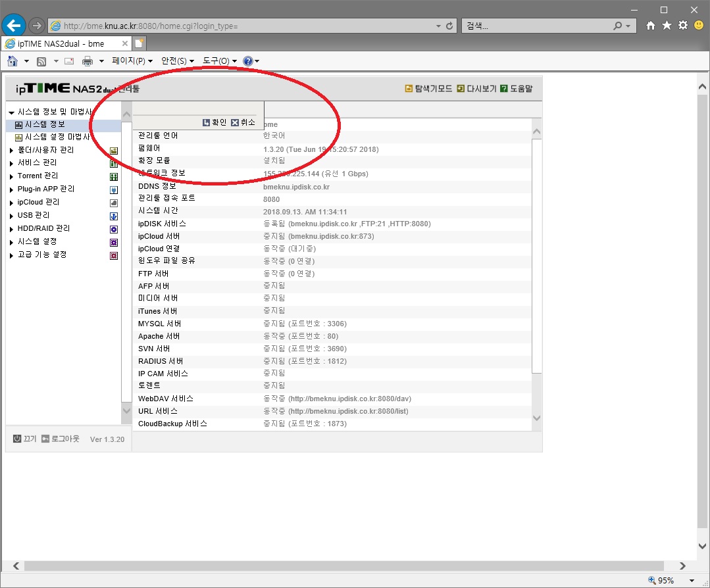Open the Favorites star icon
The image size is (710, 588).
667,26
